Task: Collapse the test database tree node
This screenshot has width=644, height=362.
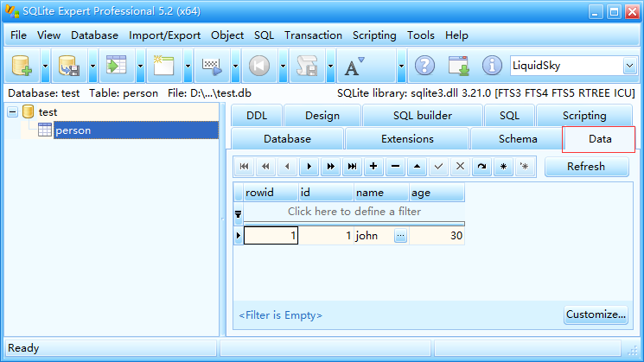Action: point(13,111)
